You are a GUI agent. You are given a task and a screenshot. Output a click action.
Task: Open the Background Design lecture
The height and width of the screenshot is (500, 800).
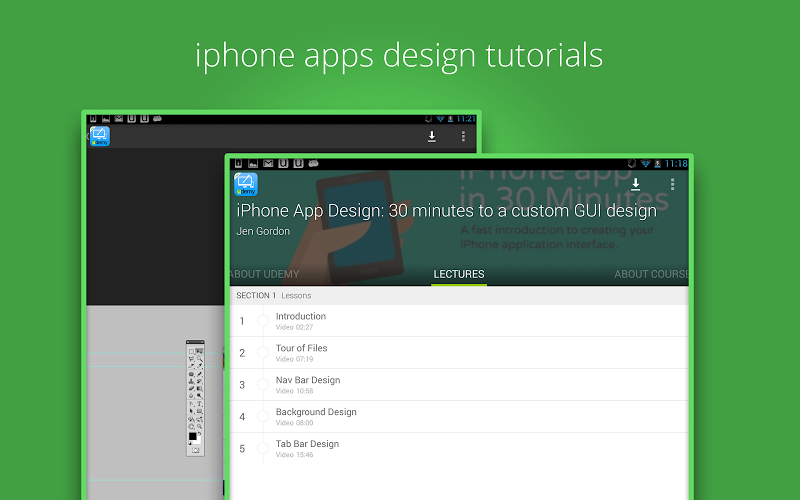coord(459,417)
